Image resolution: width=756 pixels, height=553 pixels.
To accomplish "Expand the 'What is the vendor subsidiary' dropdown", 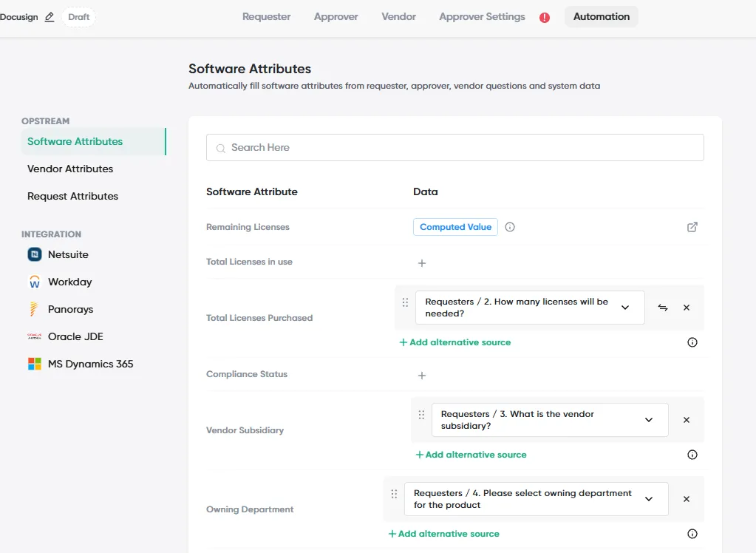I will [649, 420].
